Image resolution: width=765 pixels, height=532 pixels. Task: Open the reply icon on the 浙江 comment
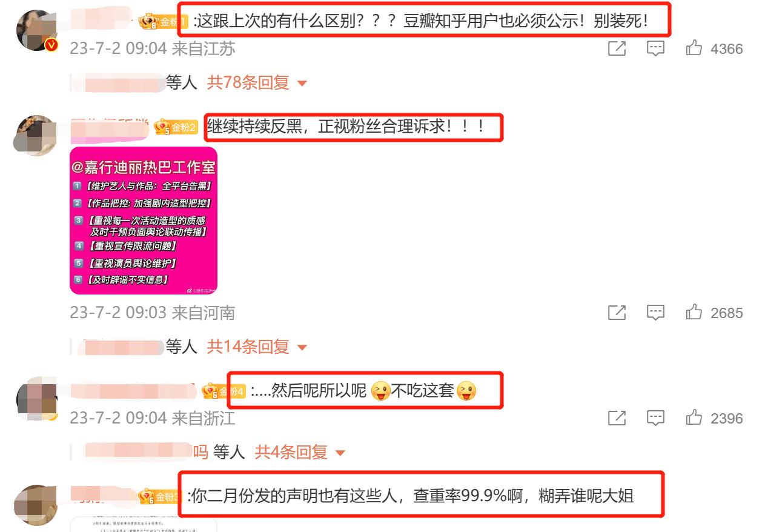[x=655, y=418]
